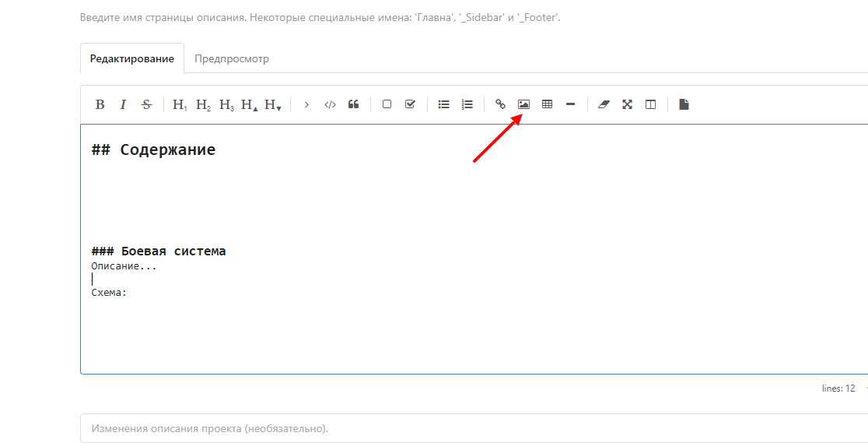
Task: Add an unchecked task checkbox item
Action: click(387, 104)
